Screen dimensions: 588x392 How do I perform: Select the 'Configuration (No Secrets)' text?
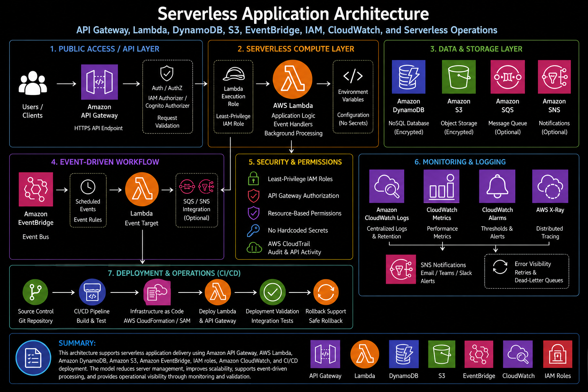pos(353,119)
